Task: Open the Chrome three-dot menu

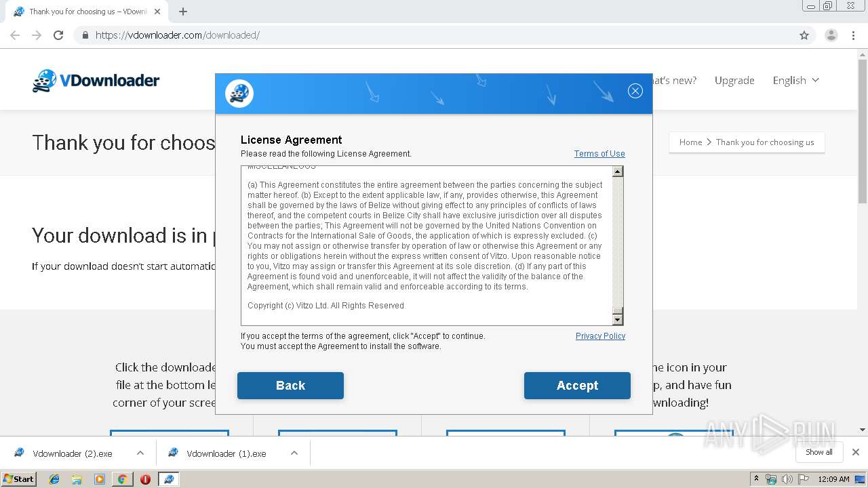Action: pos(853,35)
